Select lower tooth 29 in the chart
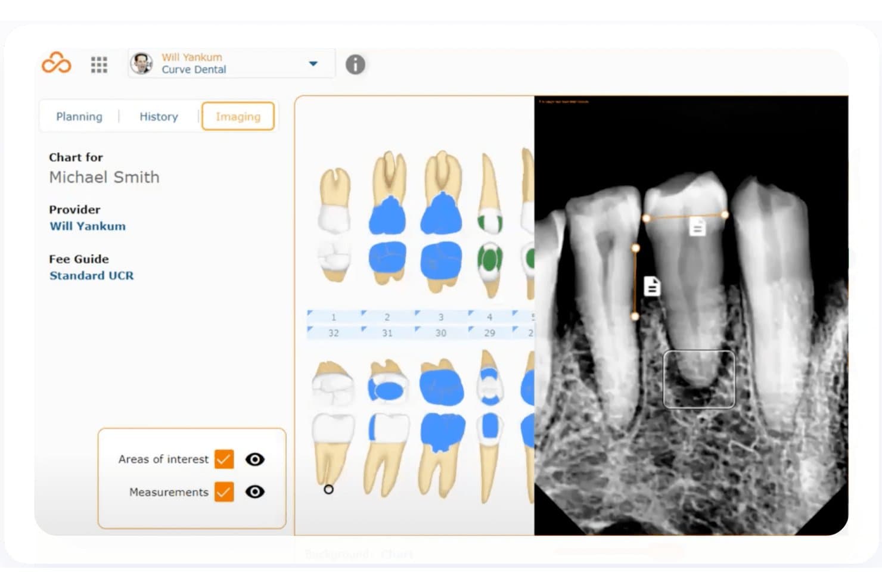882x588 pixels. [490, 426]
